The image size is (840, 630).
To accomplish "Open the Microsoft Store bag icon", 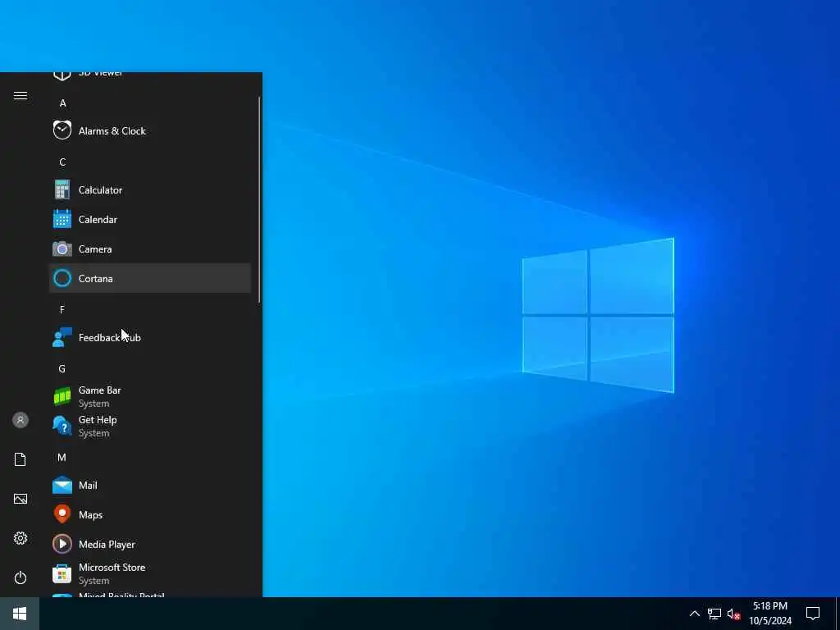I will point(62,573).
